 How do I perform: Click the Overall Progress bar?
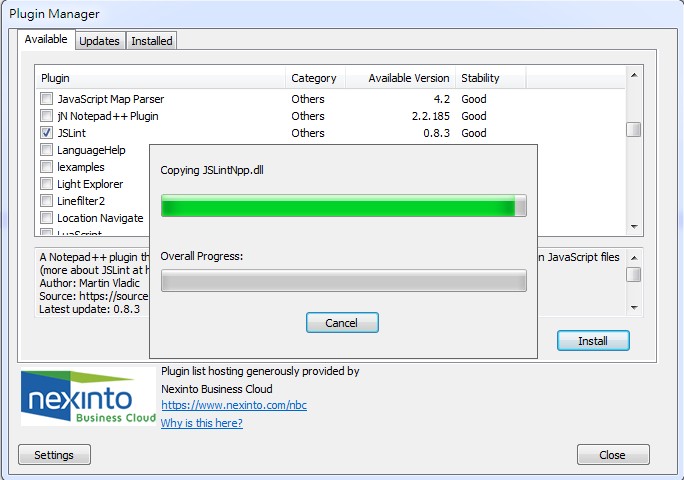point(344,281)
